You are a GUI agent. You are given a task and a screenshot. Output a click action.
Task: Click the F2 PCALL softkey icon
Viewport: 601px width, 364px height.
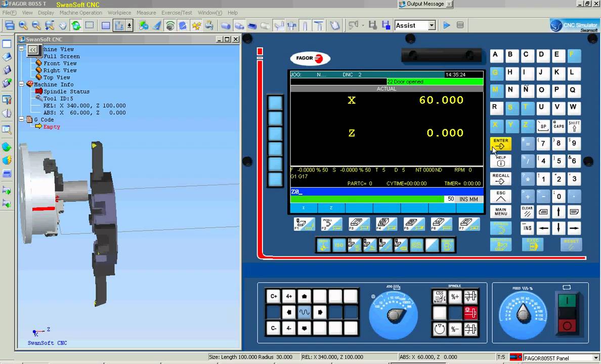pos(331,224)
